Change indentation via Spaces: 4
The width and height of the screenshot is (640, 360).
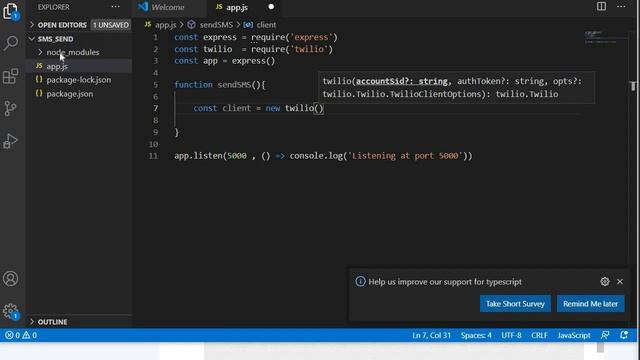pos(476,335)
